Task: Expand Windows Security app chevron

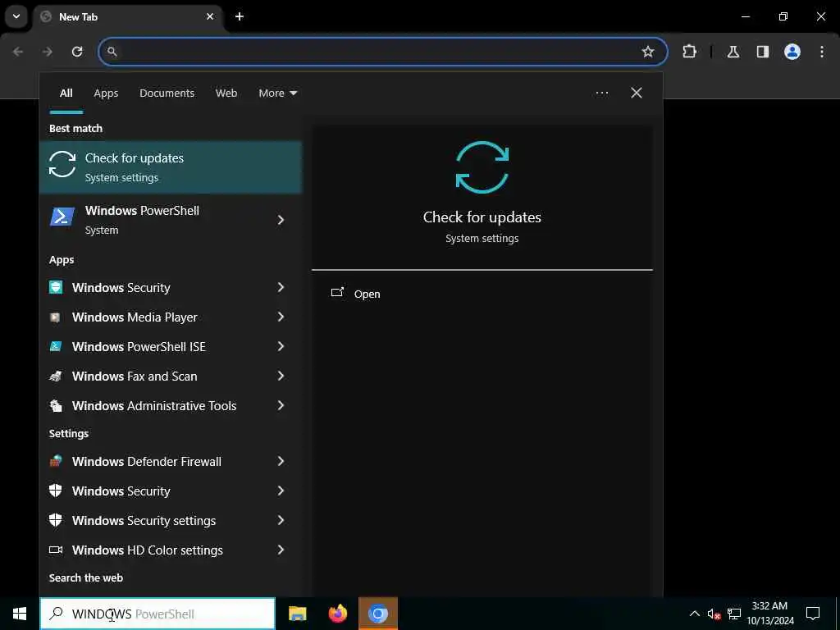Action: point(281,288)
